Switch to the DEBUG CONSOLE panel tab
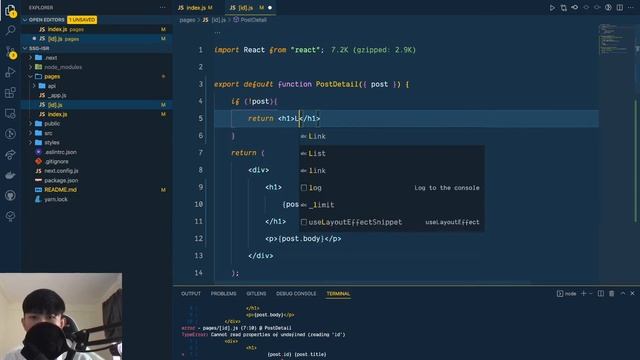Image resolution: width=640 pixels, height=360 pixels. tap(296, 293)
